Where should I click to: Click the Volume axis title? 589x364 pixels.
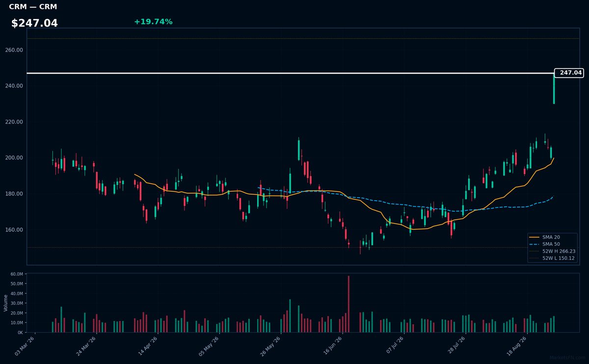tap(6, 303)
